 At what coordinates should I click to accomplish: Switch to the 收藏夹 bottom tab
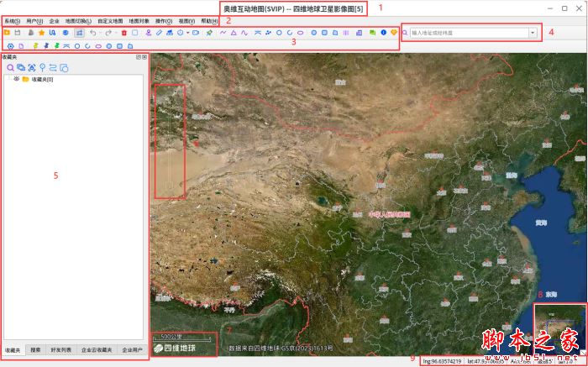[x=13, y=350]
